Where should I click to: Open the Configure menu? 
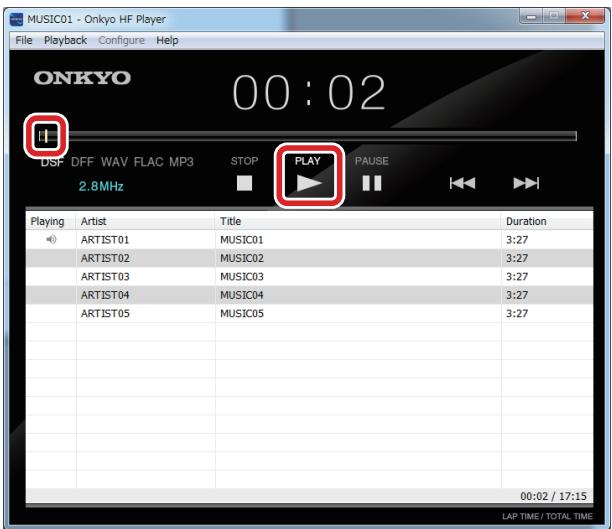click(121, 40)
